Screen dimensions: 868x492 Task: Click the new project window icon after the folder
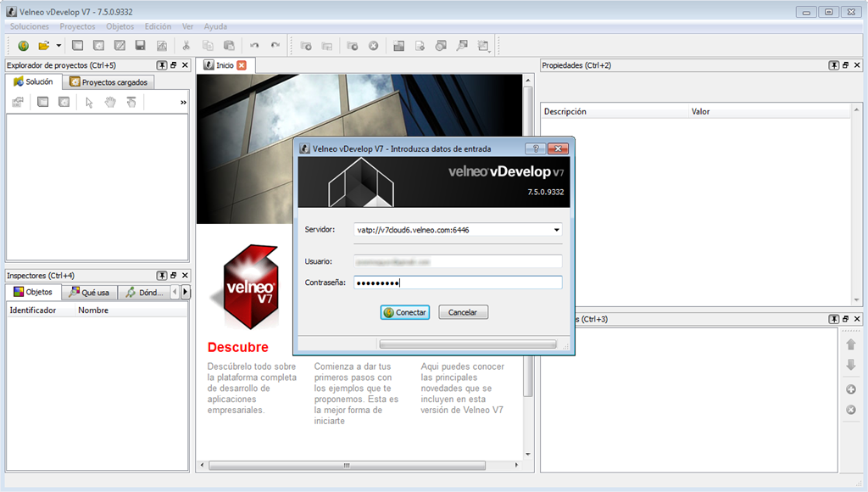click(x=77, y=46)
